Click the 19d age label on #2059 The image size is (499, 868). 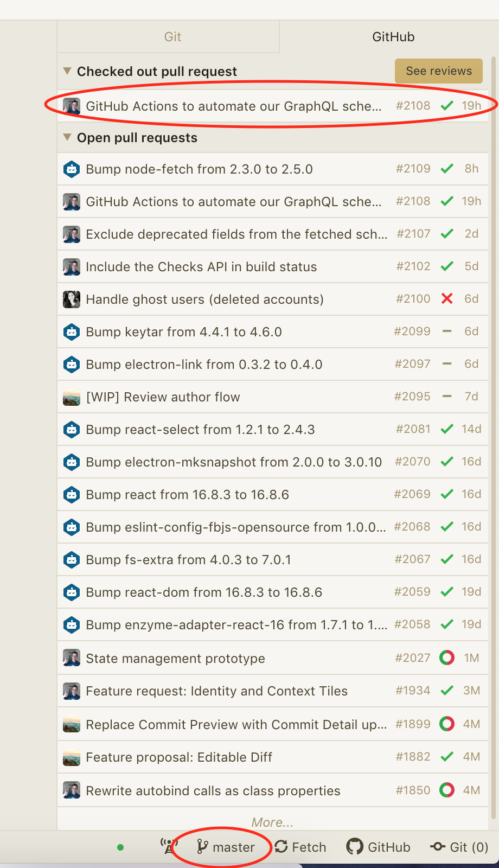point(471,592)
